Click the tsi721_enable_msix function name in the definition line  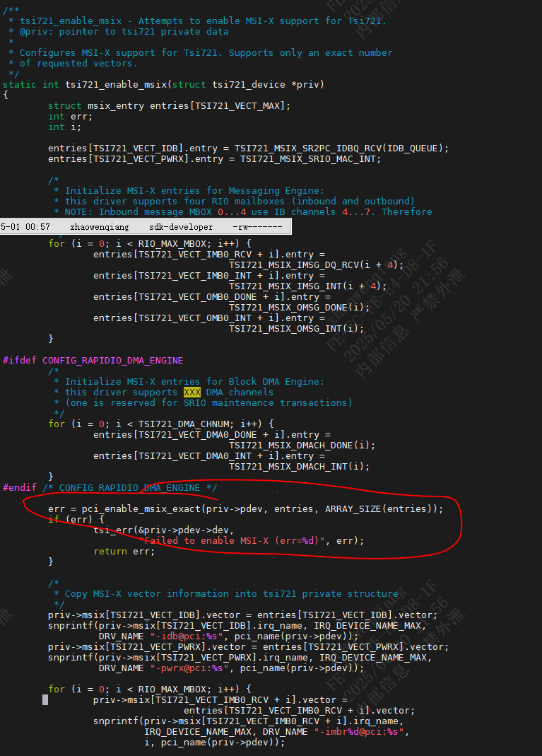click(116, 84)
